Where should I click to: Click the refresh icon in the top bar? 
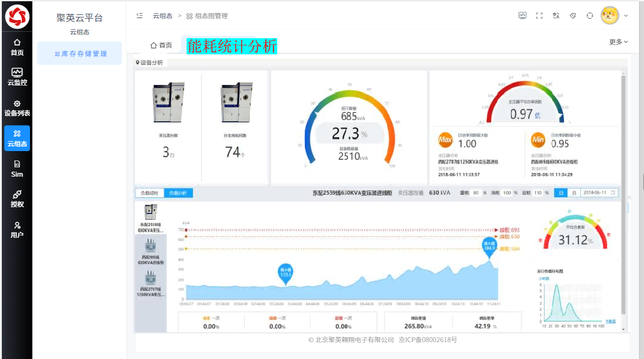tap(590, 16)
